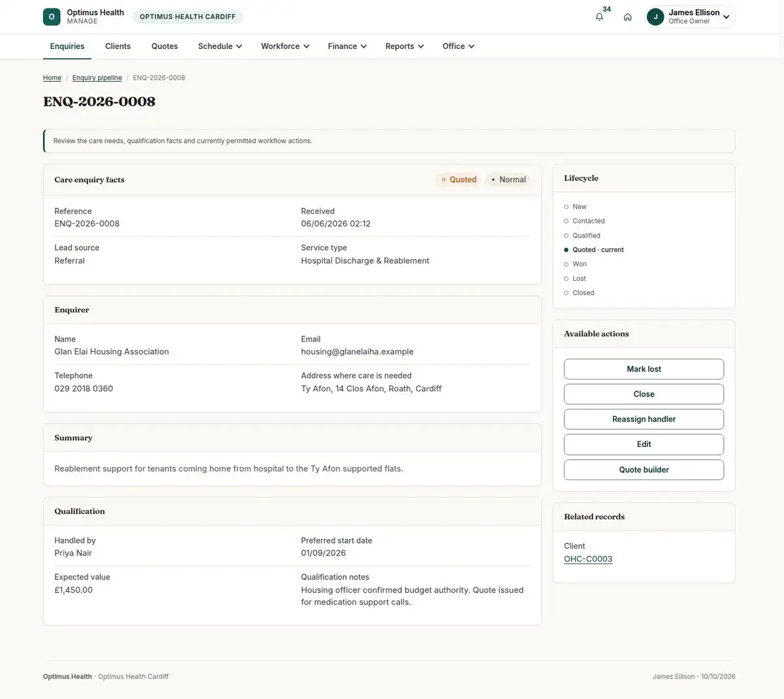Open the Quote builder
The height and width of the screenshot is (699, 784).
tap(644, 470)
